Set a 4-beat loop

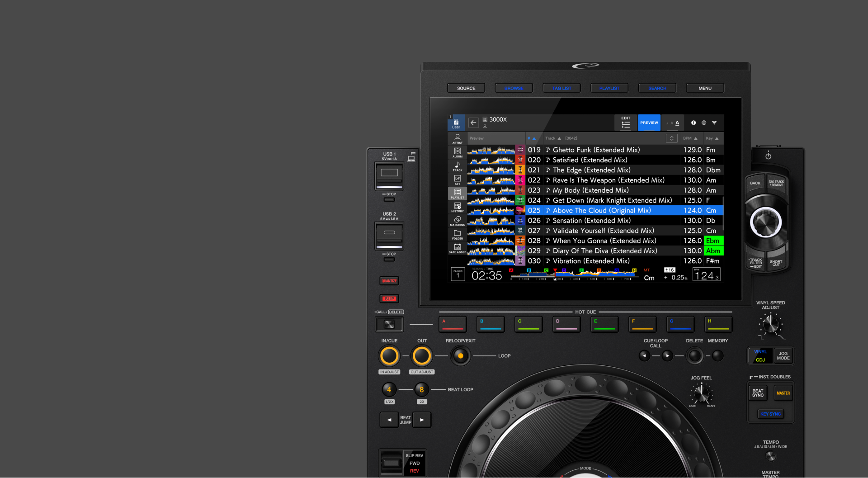pyautogui.click(x=389, y=389)
